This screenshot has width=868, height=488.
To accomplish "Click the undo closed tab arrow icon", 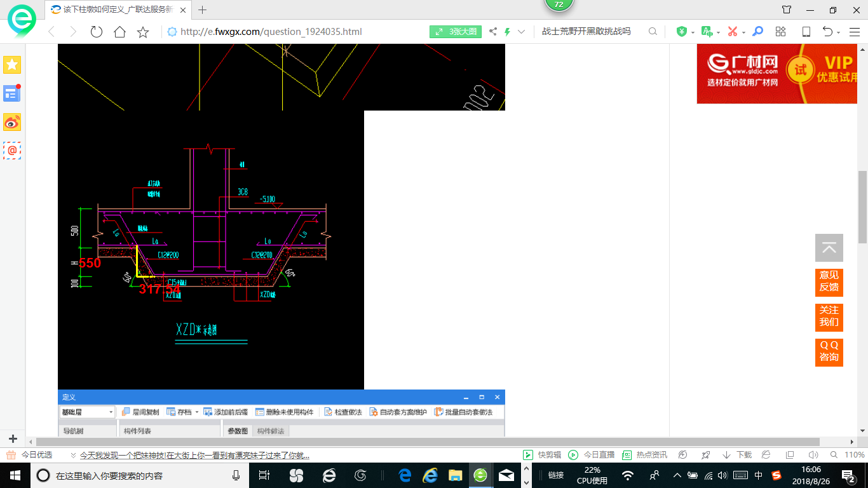I will coord(828,31).
